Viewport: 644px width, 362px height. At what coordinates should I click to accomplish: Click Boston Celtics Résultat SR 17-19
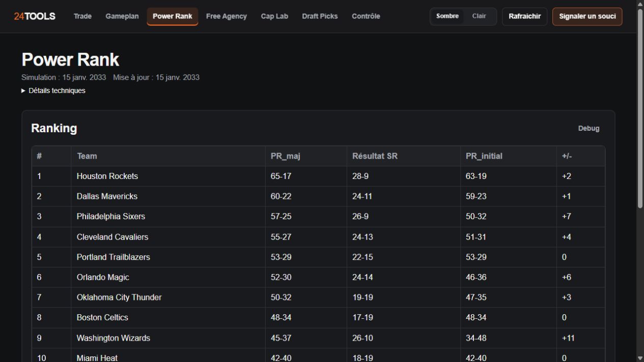pyautogui.click(x=362, y=318)
